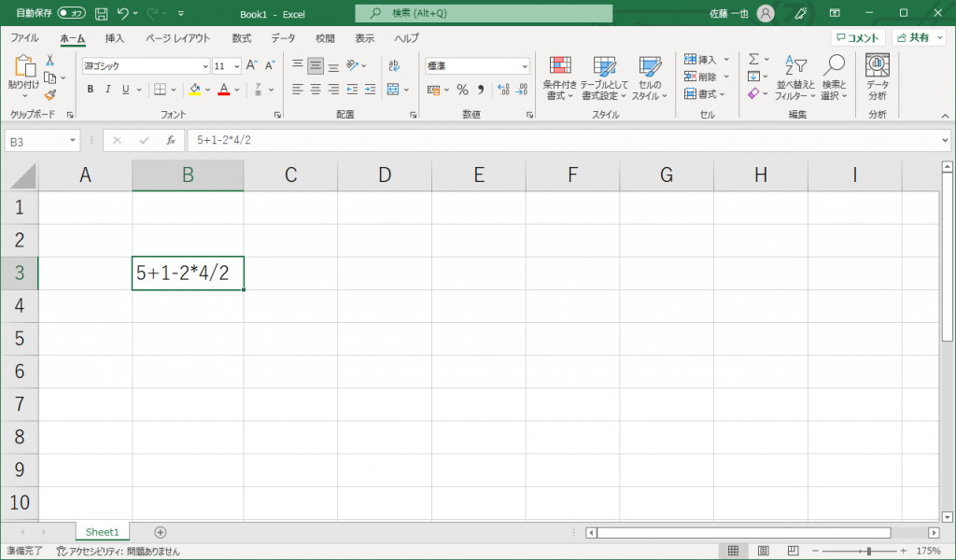The height and width of the screenshot is (560, 956).
Task: Open Format as Table (テーブルとして書式設定)
Action: (x=604, y=78)
